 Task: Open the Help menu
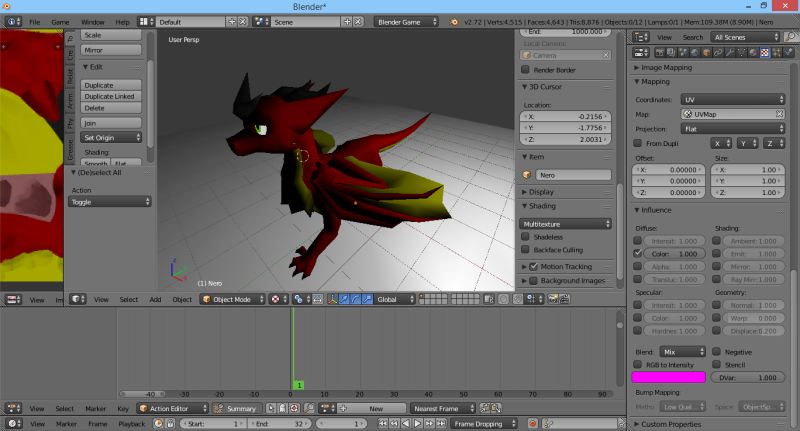(x=122, y=22)
